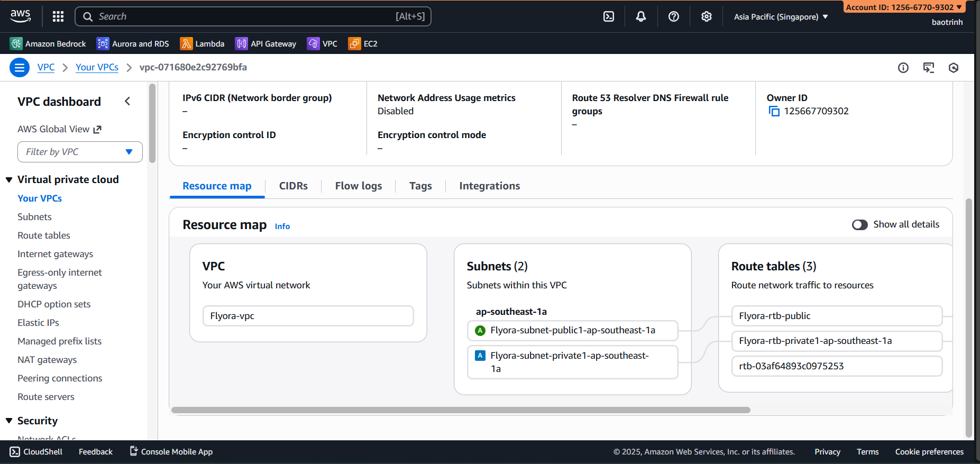This screenshot has height=464, width=980.
Task: Open the Amazon Bedrock shortcut
Action: coord(48,44)
